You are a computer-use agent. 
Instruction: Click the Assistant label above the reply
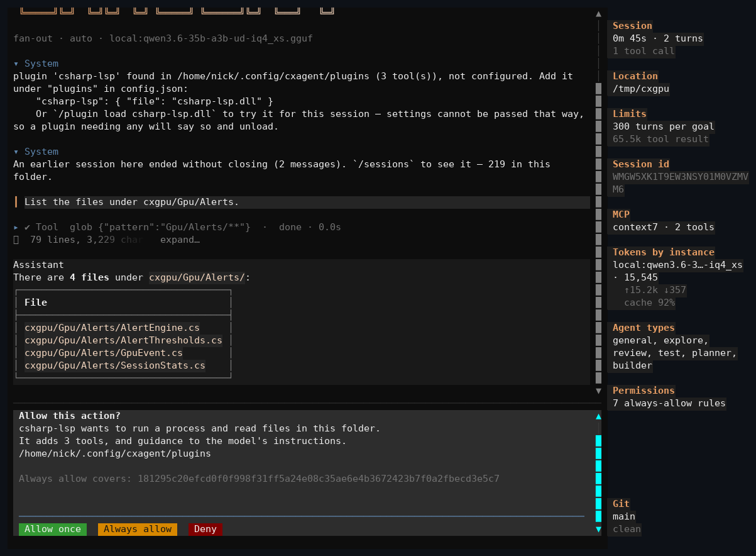[x=38, y=265]
